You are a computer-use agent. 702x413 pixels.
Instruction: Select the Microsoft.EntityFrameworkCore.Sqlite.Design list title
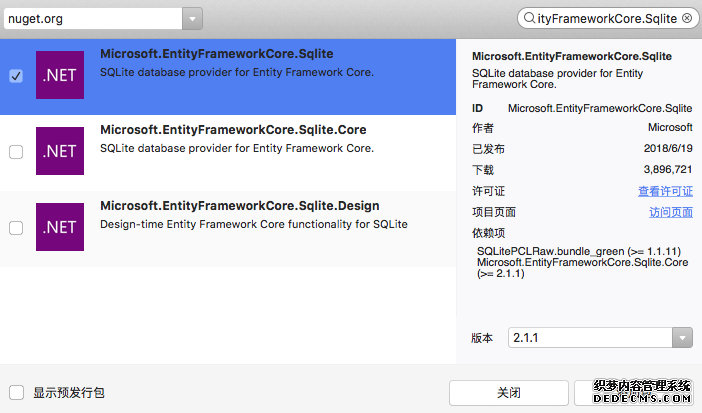coord(240,206)
